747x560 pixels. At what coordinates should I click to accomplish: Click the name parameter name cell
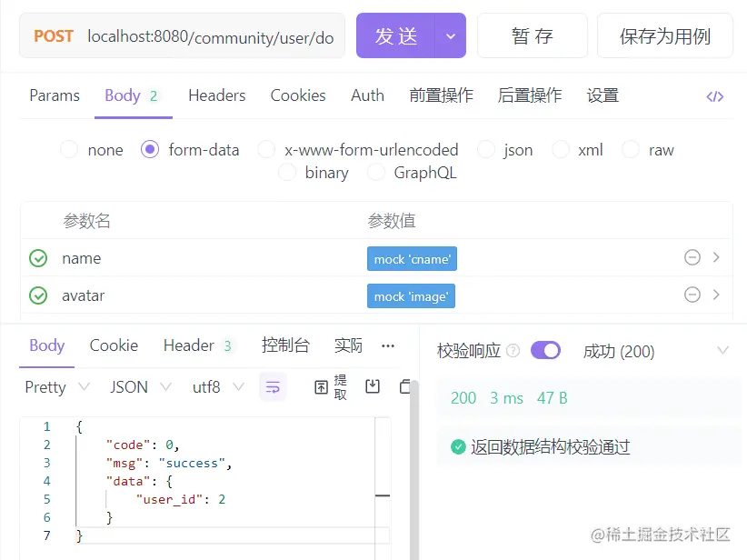[82, 259]
